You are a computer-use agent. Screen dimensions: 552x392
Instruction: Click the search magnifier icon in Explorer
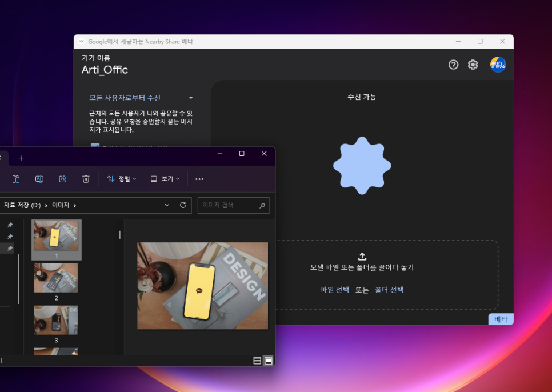(262, 206)
